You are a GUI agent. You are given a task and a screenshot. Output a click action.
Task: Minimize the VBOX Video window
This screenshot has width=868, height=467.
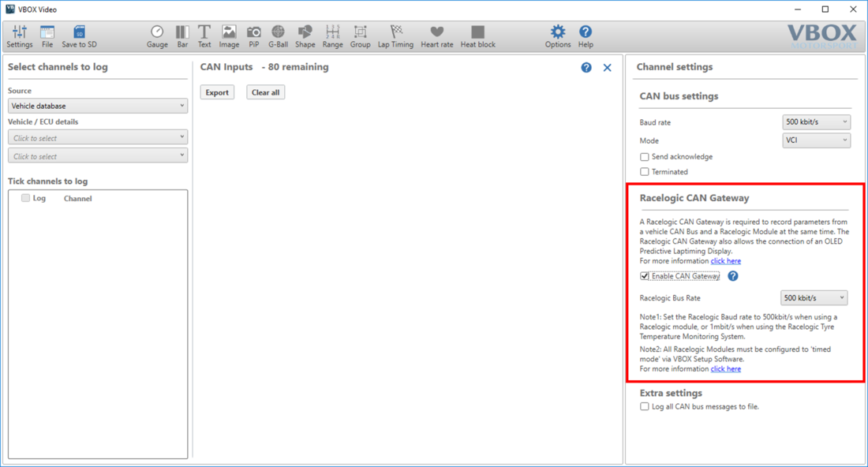click(x=797, y=9)
